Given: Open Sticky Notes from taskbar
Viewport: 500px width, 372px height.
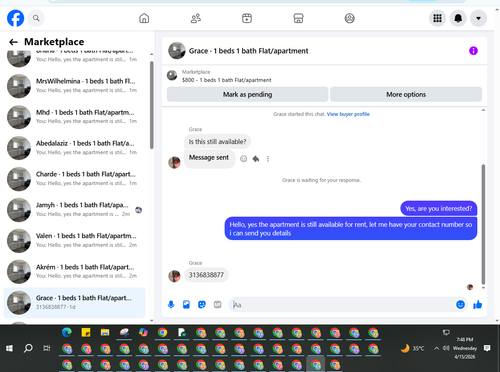Looking at the screenshot, I should pyautogui.click(x=86, y=332).
